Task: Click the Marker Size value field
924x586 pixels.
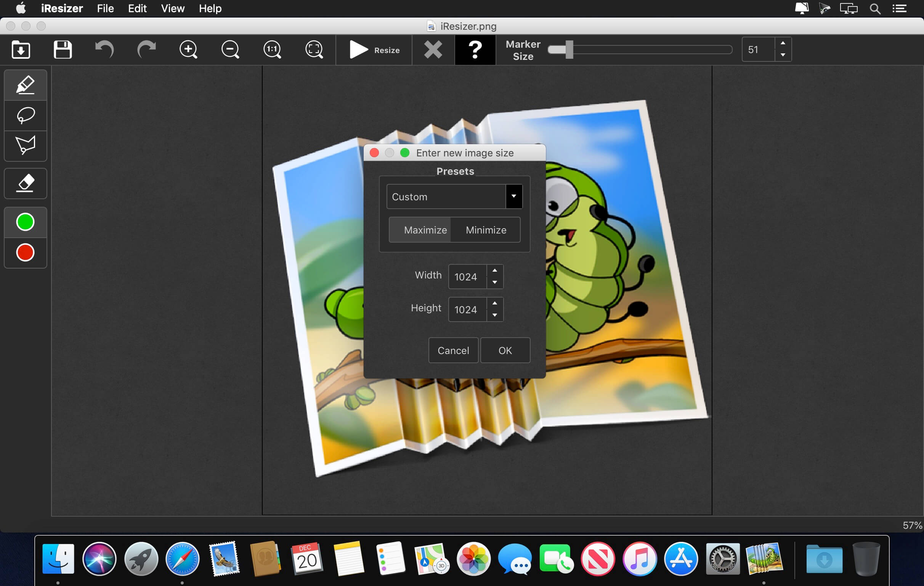Action: tap(758, 50)
